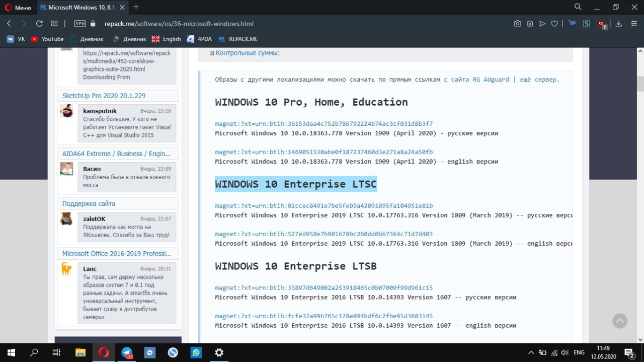Open the blue flag extension icon

point(572,23)
